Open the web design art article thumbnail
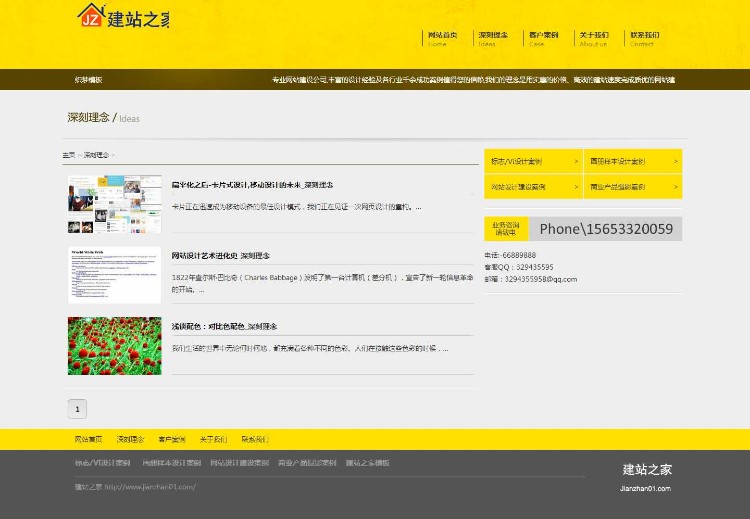Image resolution: width=750 pixels, height=519 pixels. click(x=114, y=275)
